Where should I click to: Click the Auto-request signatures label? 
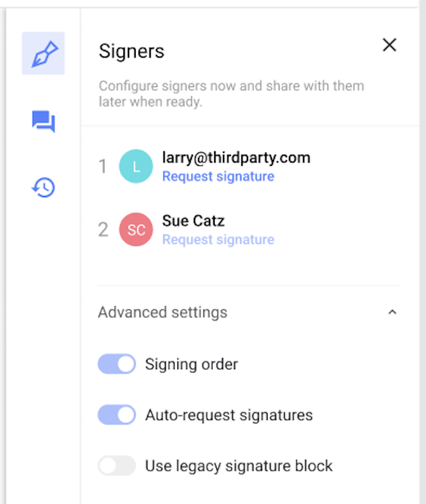pyautogui.click(x=229, y=415)
